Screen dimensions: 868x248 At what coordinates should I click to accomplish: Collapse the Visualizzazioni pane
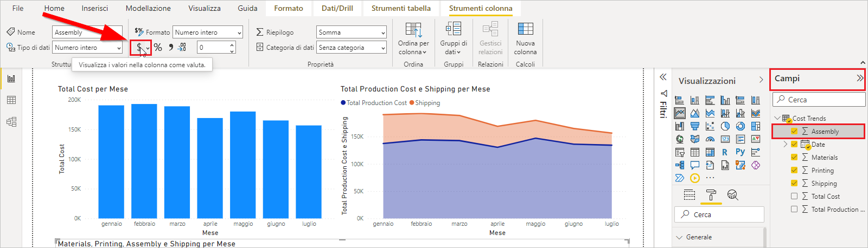[761, 80]
